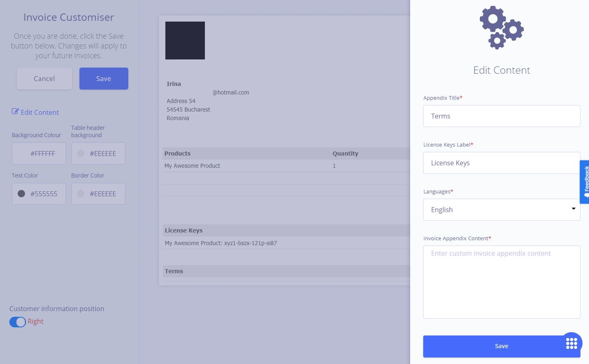
Task: Open the Languages dropdown
Action: click(501, 210)
